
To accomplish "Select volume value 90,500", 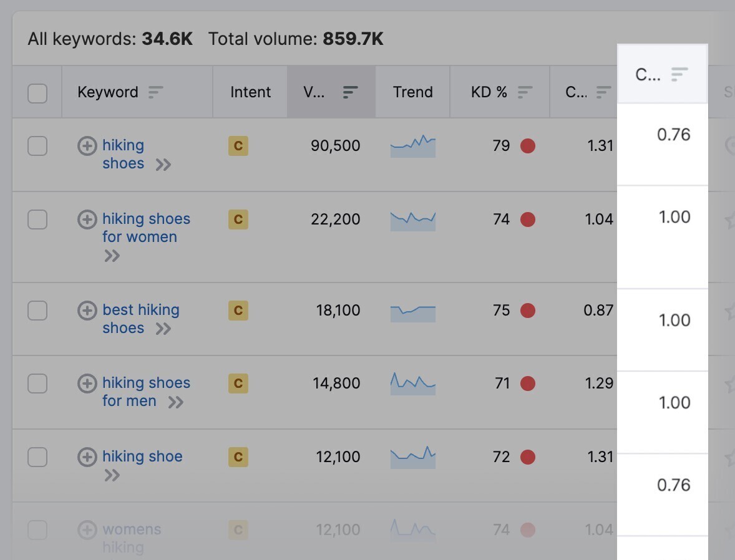I will point(336,146).
